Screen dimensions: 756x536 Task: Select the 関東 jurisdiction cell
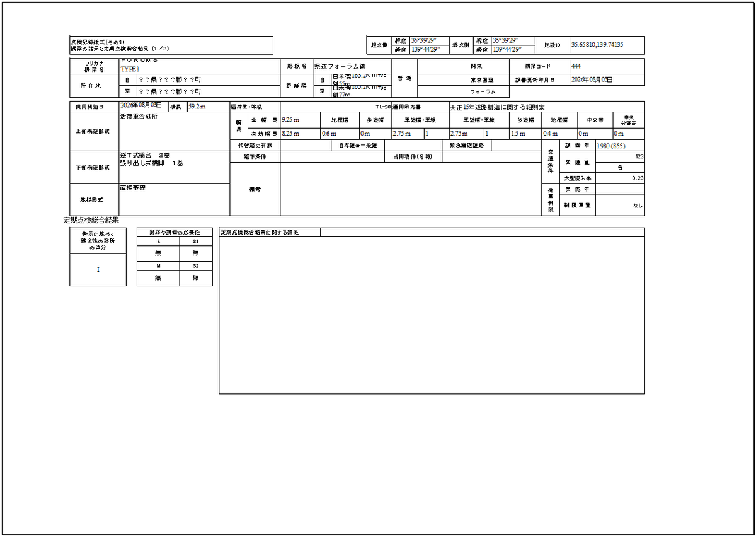(x=463, y=66)
